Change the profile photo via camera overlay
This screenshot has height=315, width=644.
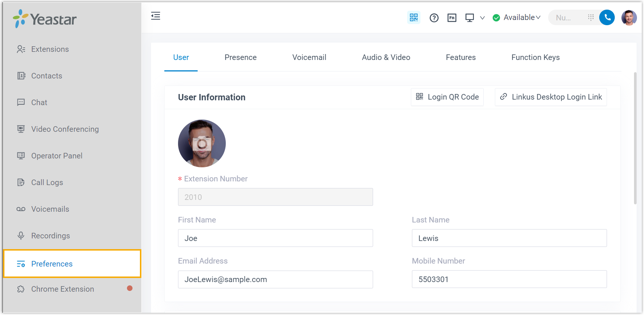tap(202, 144)
